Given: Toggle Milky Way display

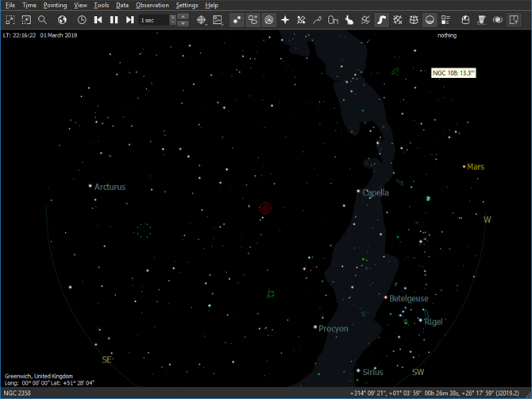Looking at the screenshot, I should 381,20.
